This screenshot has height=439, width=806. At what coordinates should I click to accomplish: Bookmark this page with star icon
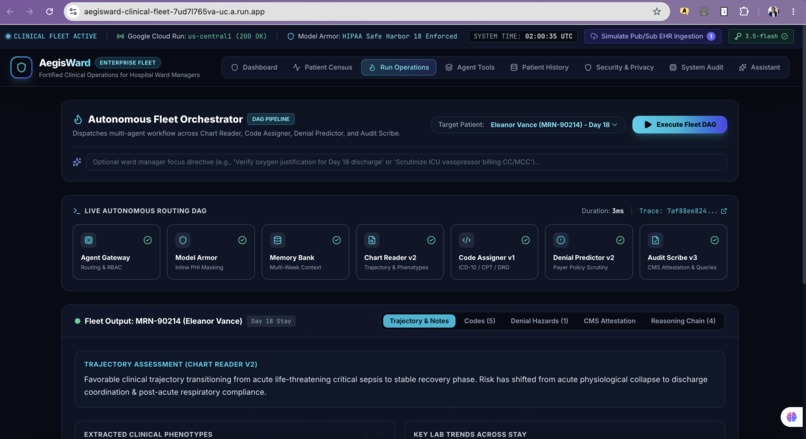[x=656, y=11]
